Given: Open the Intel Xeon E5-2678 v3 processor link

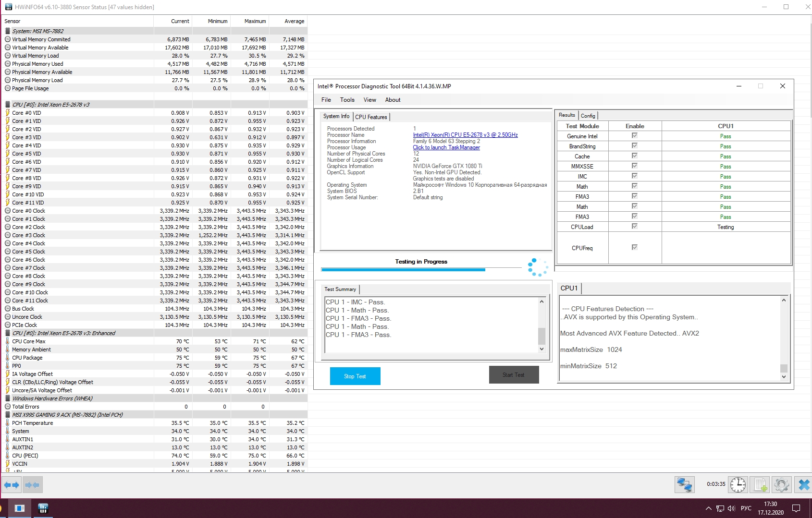Looking at the screenshot, I should 466,135.
